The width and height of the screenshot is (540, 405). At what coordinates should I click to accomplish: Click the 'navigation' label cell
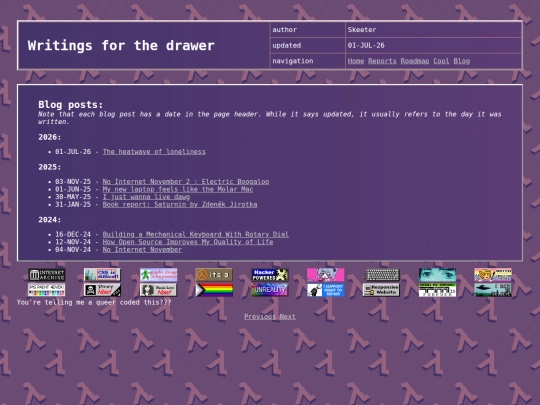click(x=308, y=61)
